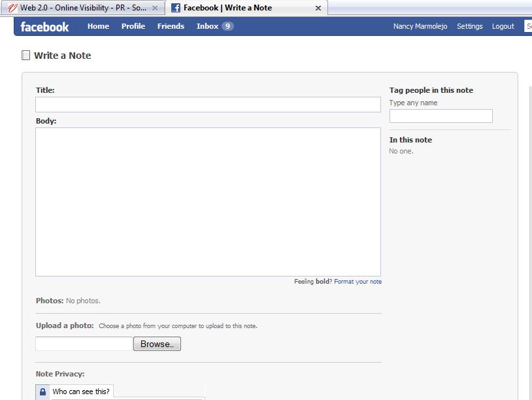The height and width of the screenshot is (400, 532).
Task: Click the Format your note link
Action: (358, 282)
